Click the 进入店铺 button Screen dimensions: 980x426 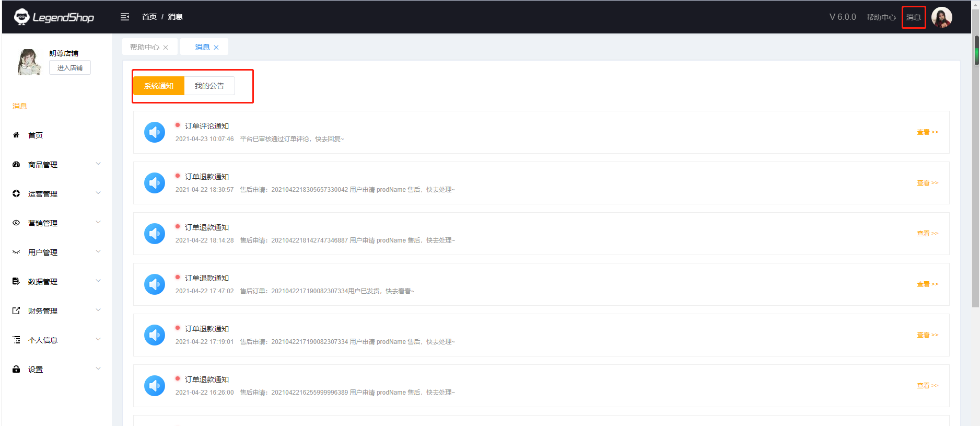70,68
